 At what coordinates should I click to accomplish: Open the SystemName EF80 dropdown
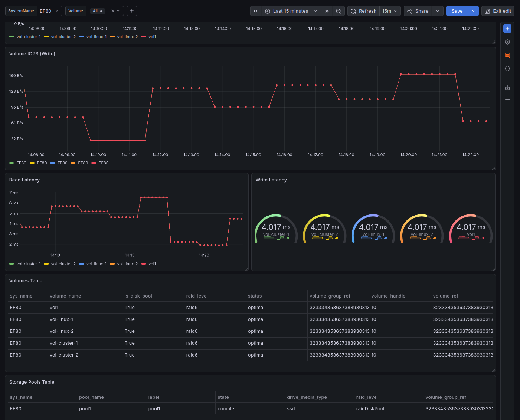pyautogui.click(x=50, y=11)
